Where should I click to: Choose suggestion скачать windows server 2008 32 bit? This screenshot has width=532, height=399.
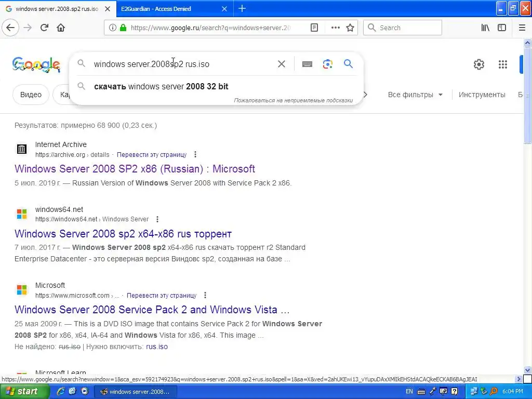161,86
